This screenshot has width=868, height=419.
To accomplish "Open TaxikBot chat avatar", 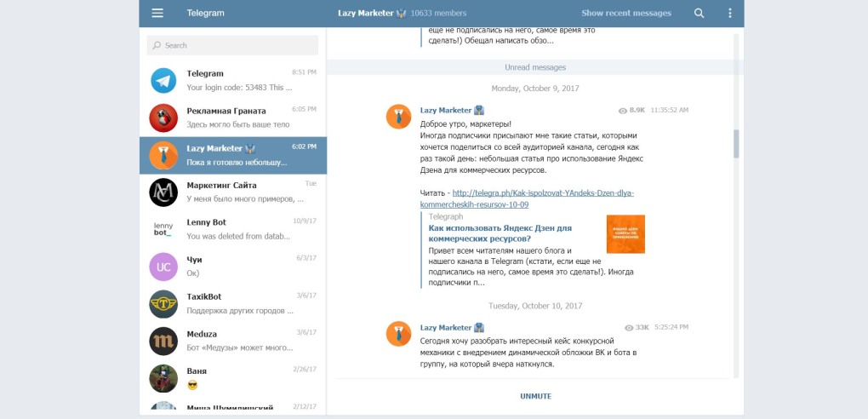I will tap(163, 304).
